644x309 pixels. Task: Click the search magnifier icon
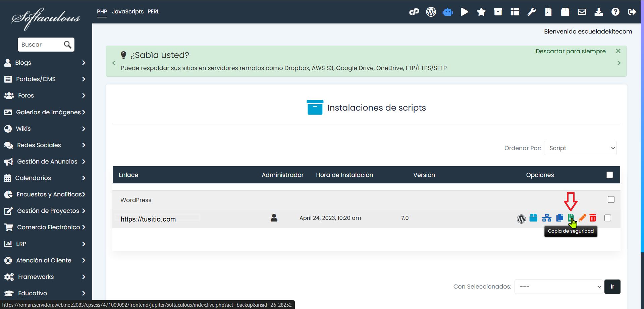[x=67, y=45]
